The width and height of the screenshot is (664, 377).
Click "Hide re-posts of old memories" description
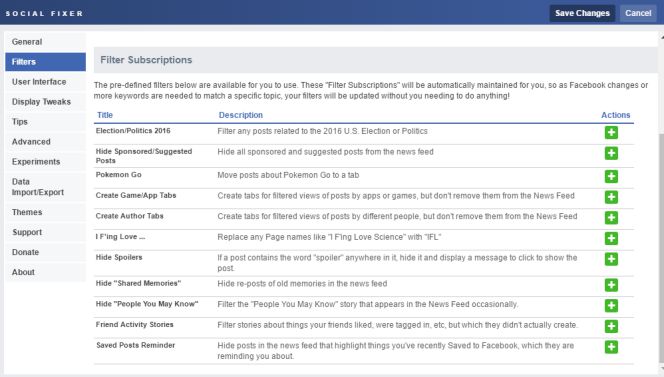coord(302,284)
